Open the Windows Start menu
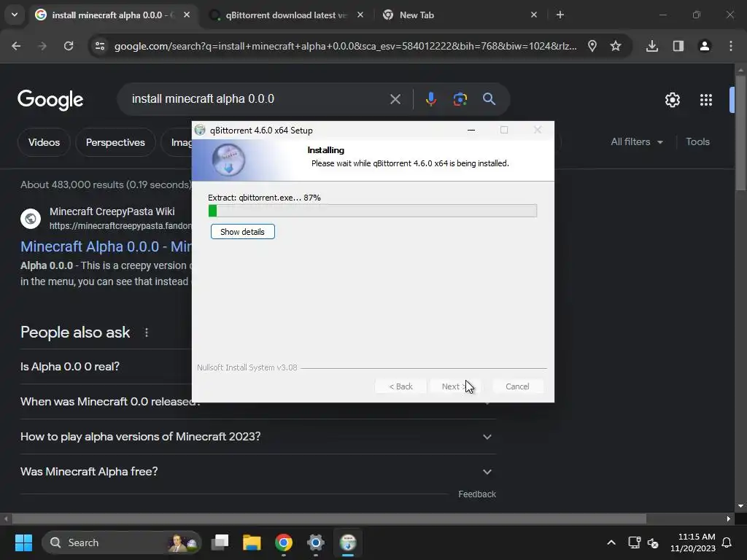 pyautogui.click(x=23, y=542)
